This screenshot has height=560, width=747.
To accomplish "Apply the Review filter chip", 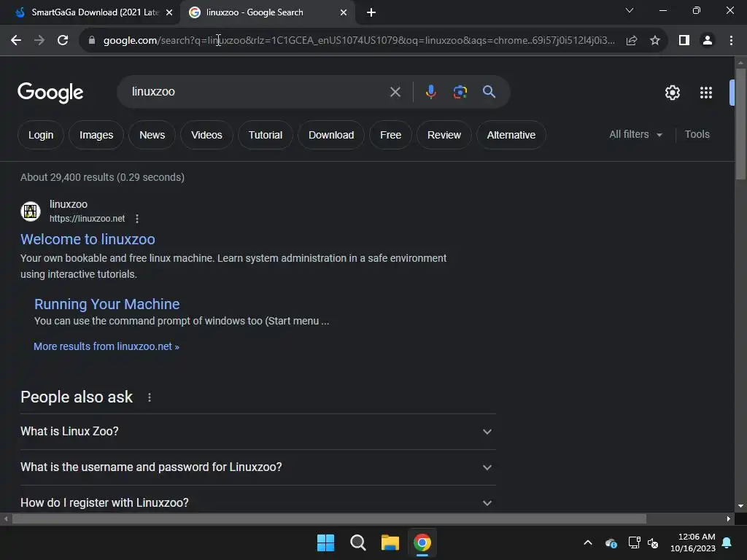I will [x=444, y=135].
